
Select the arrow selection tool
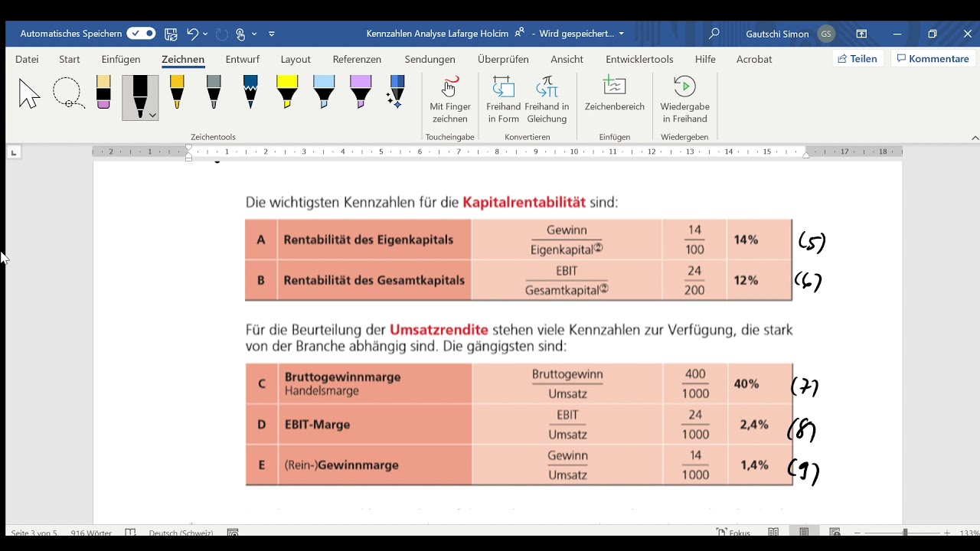[x=29, y=93]
